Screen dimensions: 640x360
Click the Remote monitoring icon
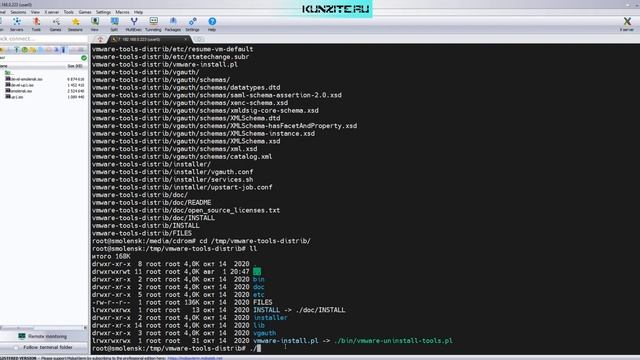tap(22, 336)
